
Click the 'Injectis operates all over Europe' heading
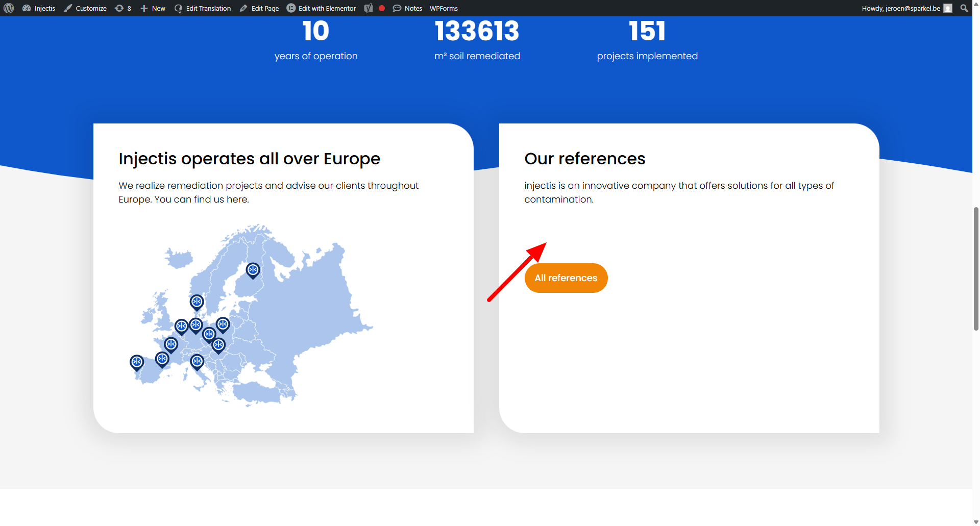[250, 159]
